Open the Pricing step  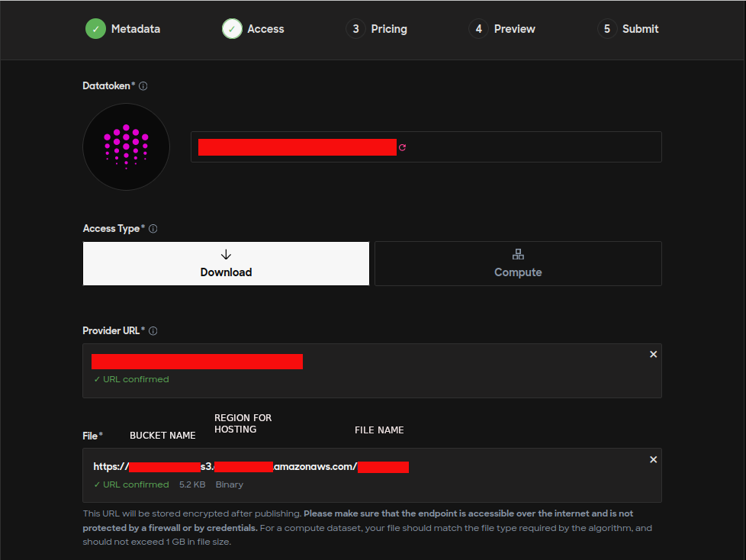[x=388, y=29]
